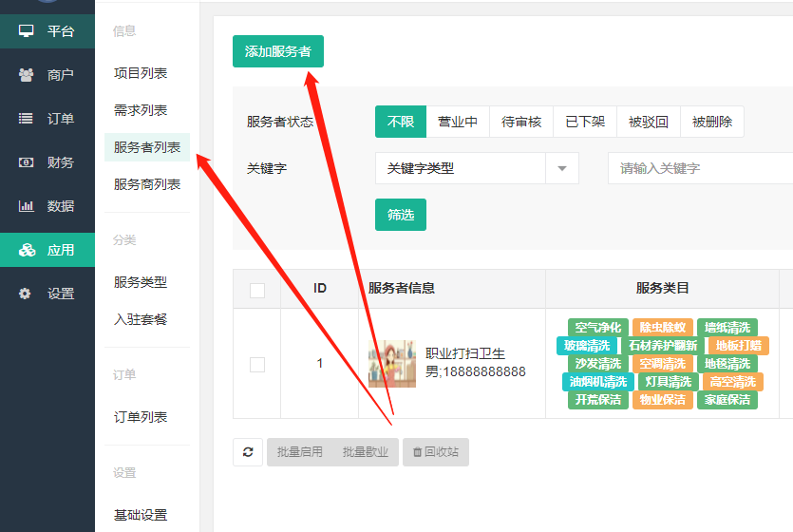Click the trash icon in 回收站 button

coord(417,451)
